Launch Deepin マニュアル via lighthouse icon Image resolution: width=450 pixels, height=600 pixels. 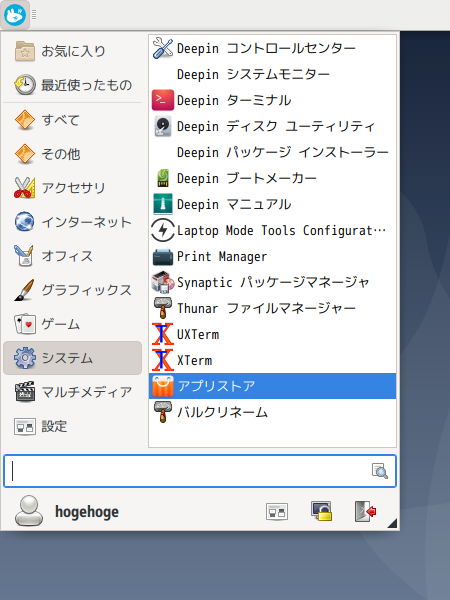coord(163,204)
